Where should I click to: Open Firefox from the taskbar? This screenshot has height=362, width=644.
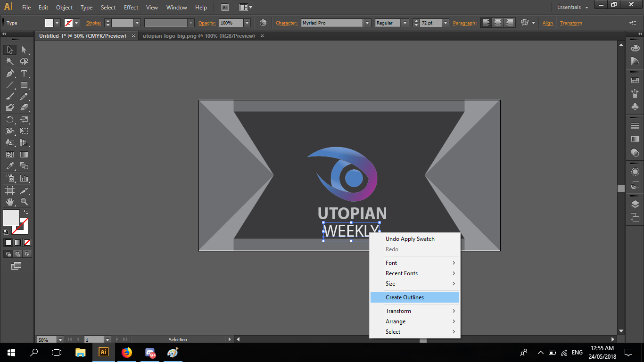127,352
